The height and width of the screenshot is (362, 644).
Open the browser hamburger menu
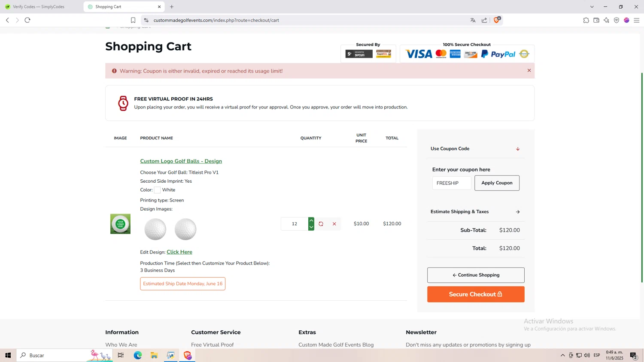[637, 20]
